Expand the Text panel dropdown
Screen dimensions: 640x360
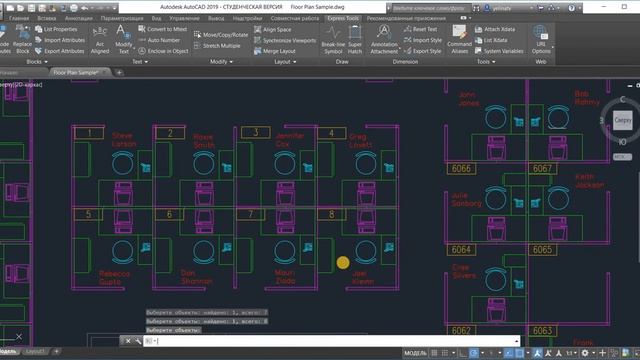(x=140, y=62)
